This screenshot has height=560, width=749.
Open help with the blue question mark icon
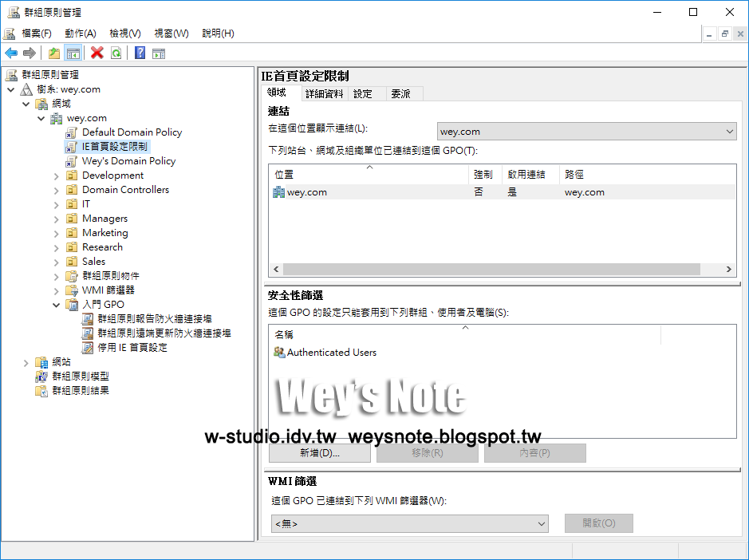click(140, 53)
